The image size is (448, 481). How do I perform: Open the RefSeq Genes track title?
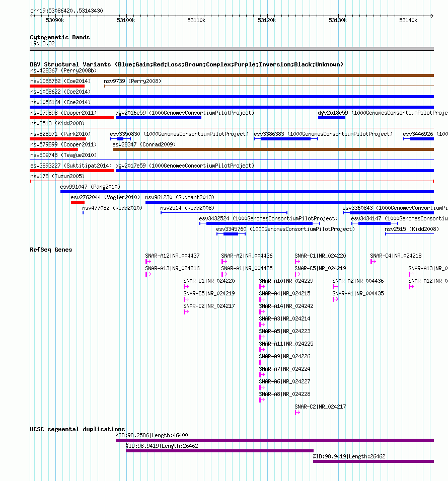[x=51, y=250]
